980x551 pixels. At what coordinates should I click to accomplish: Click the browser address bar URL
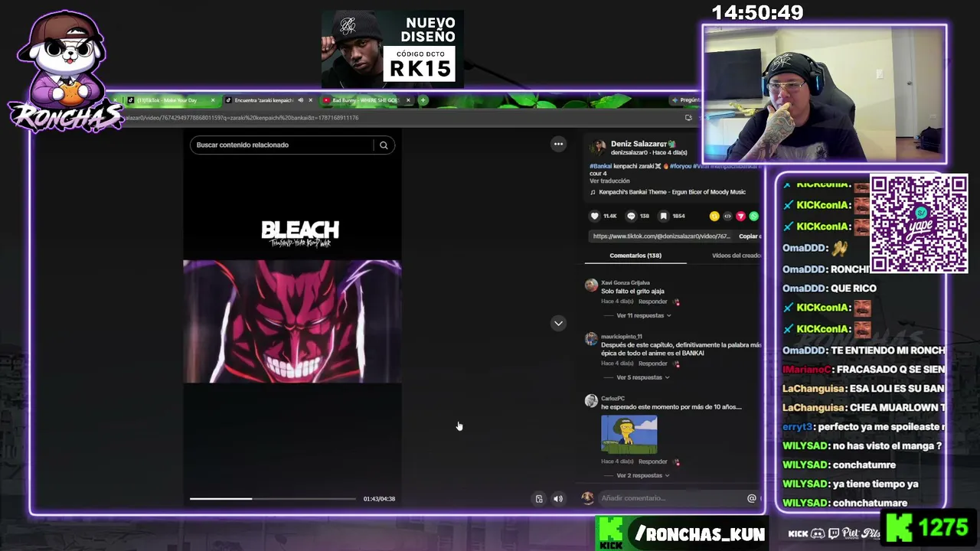click(x=240, y=118)
